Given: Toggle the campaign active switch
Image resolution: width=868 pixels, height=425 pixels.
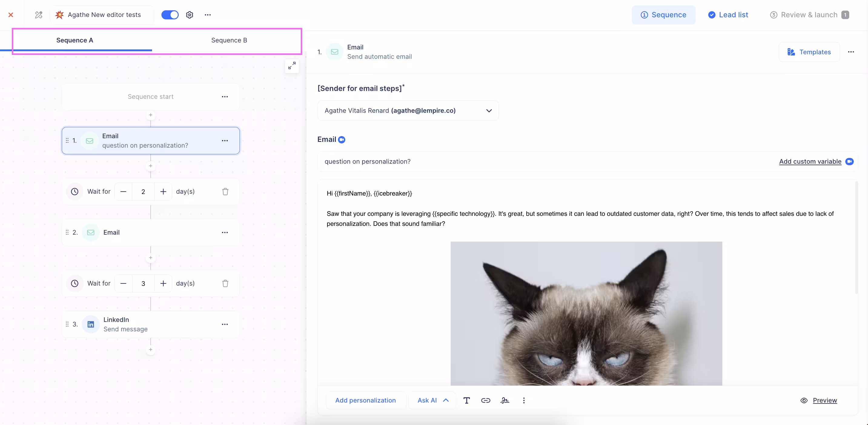Looking at the screenshot, I should [x=170, y=15].
